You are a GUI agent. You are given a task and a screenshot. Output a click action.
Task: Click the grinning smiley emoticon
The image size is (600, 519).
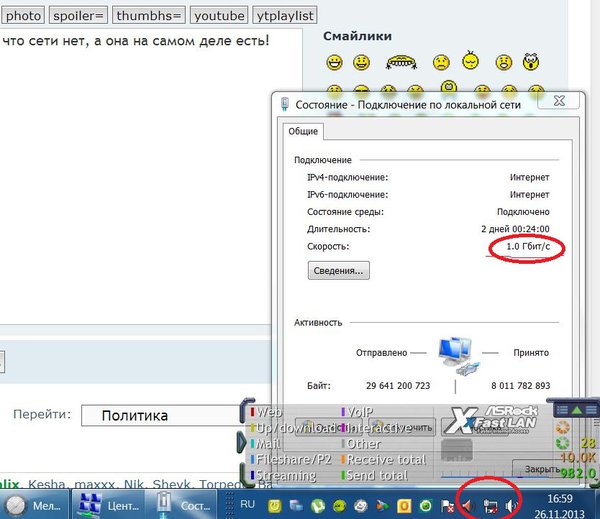pyautogui.click(x=334, y=63)
